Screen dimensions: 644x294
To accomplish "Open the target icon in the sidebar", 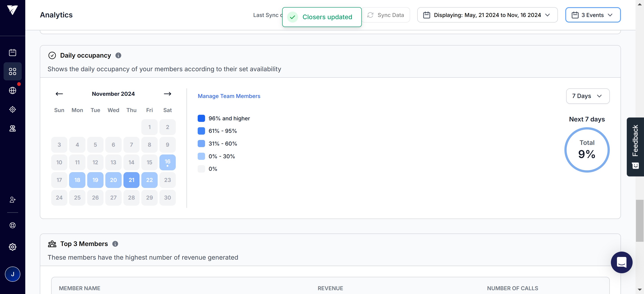I will click(x=13, y=109).
